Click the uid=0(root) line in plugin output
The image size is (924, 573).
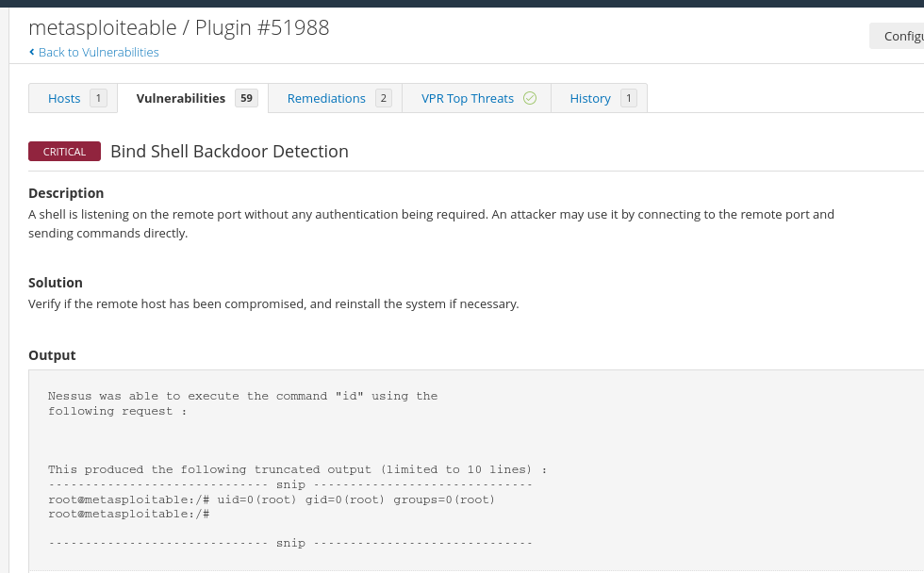pyautogui.click(x=272, y=499)
